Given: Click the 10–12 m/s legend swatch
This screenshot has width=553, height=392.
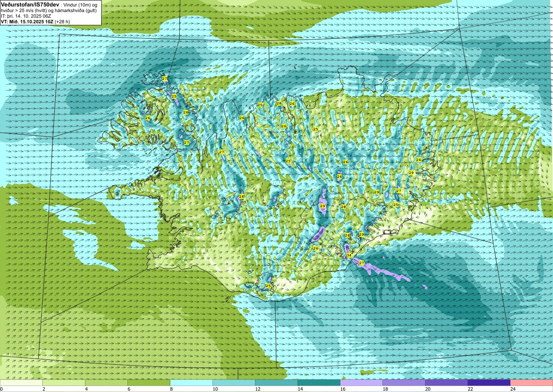Looking at the screenshot, I should (234, 383).
